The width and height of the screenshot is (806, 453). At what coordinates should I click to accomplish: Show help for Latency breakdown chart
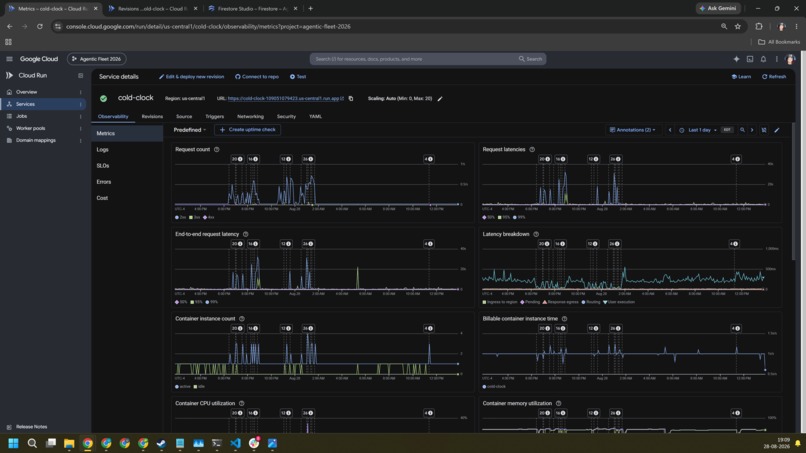[536, 234]
